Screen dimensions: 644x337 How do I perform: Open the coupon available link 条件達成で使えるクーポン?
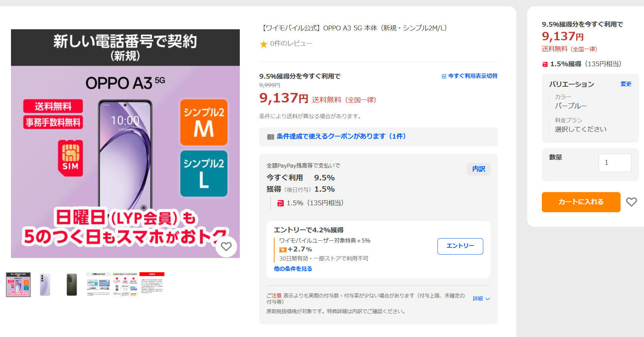point(341,136)
